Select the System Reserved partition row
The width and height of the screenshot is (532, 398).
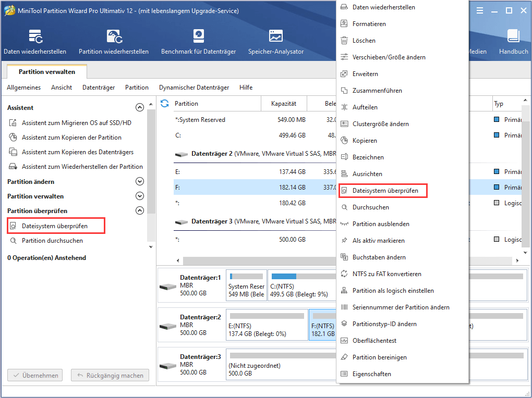pyautogui.click(x=255, y=120)
